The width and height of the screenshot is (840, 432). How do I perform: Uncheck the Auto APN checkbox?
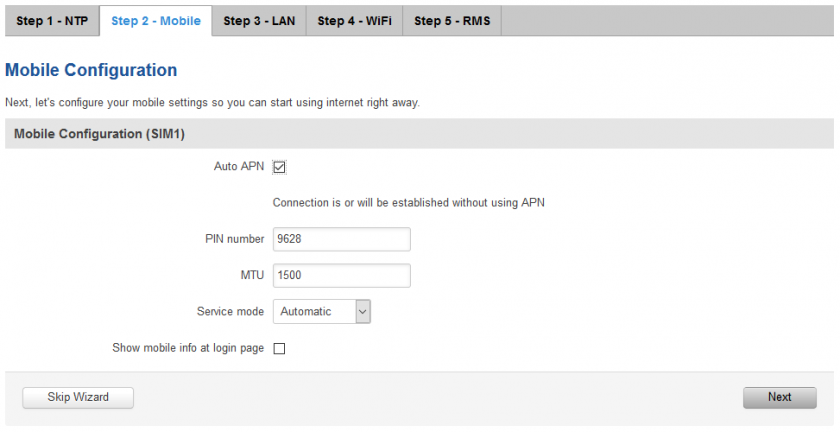(x=279, y=167)
